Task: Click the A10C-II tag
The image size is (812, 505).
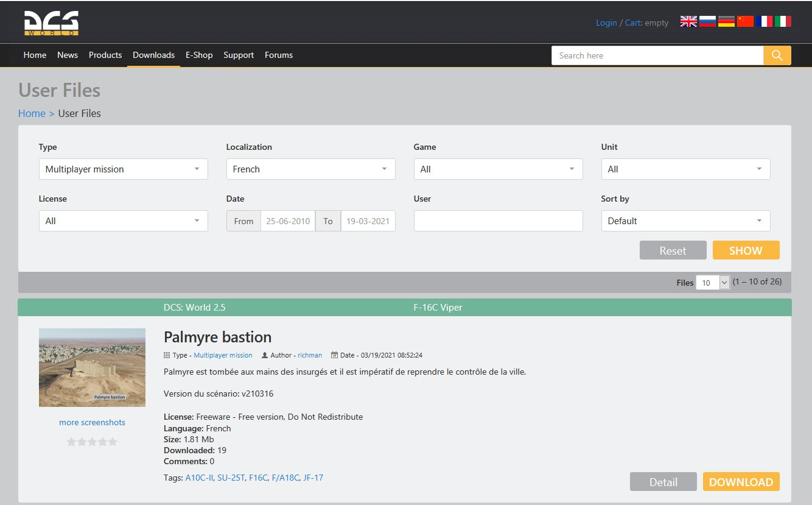Action: (199, 478)
